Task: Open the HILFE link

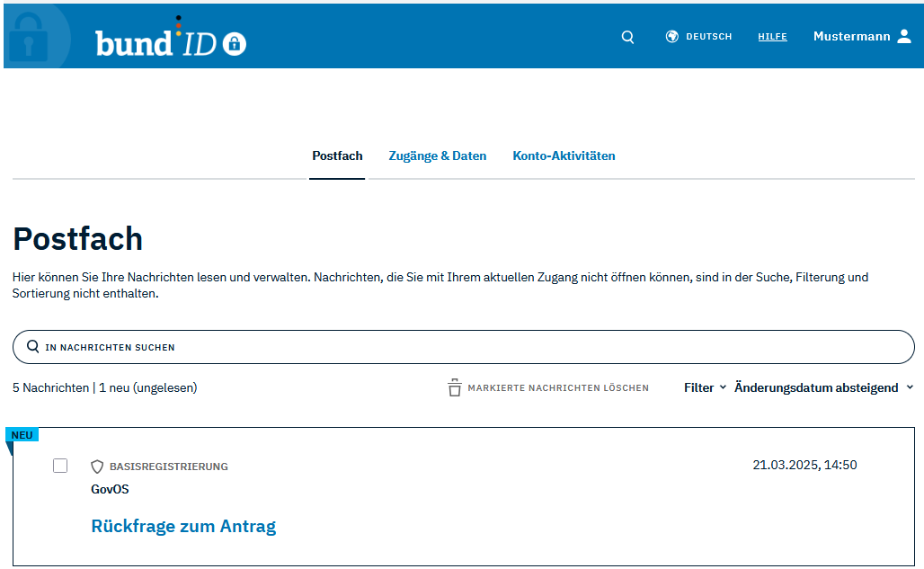Action: click(772, 37)
